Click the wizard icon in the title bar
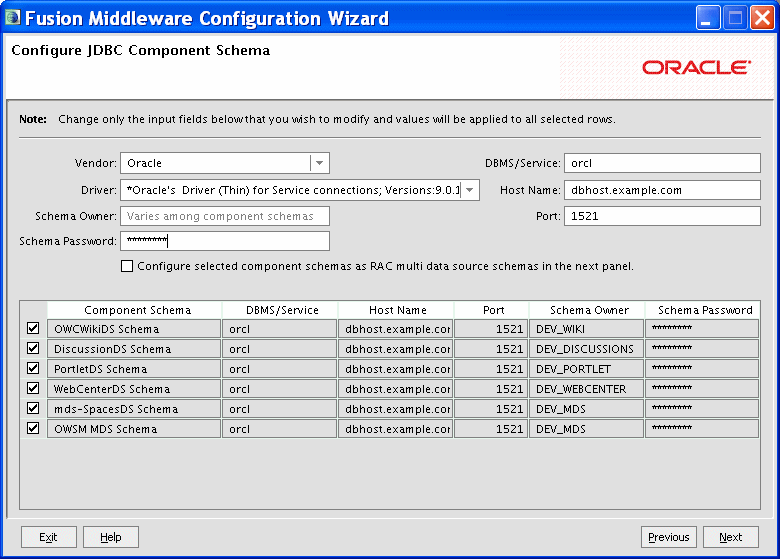The image size is (780, 559). (x=12, y=18)
